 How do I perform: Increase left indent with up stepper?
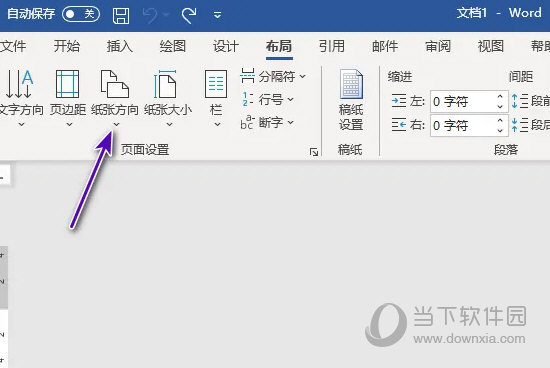pyautogui.click(x=501, y=97)
